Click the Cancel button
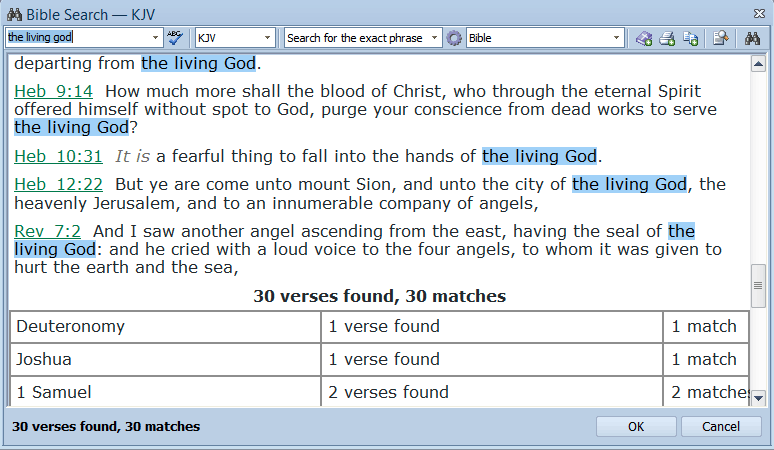The height and width of the screenshot is (450, 774). pos(720,427)
